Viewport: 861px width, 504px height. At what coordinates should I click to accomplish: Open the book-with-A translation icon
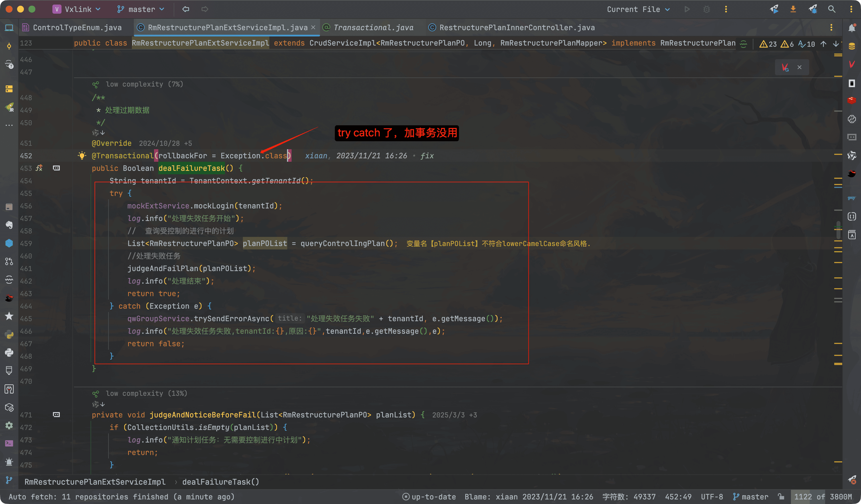point(852,235)
